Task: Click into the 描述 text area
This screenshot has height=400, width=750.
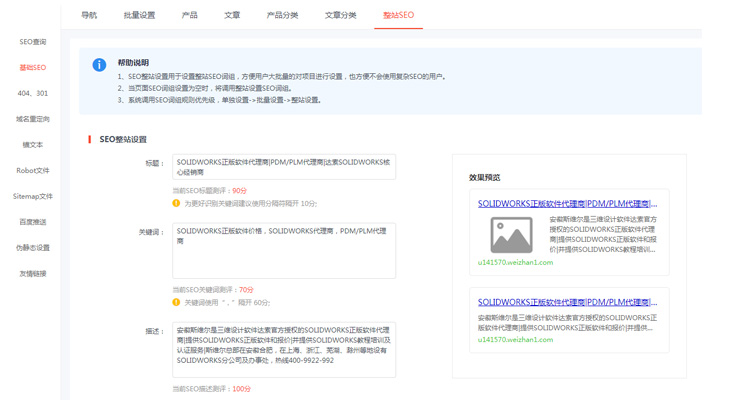Action: [284, 349]
